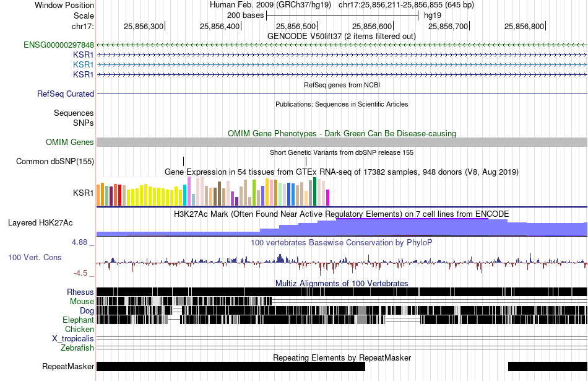588x381 pixels.
Task: Open the H3K27Ac Mark track title
Action: 342,214
